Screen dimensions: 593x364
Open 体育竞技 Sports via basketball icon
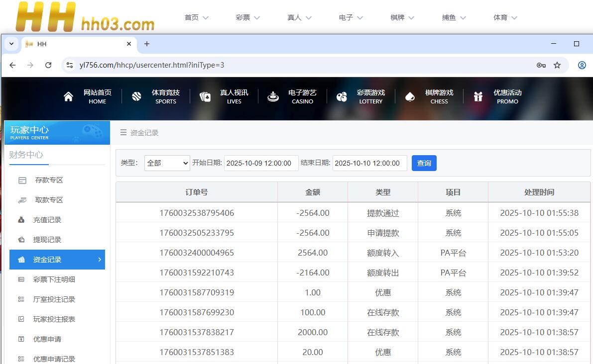137,96
